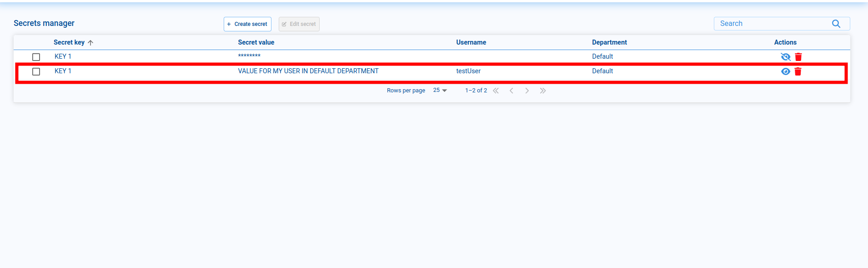868x268 pixels.
Task: Sort by Department column header
Action: point(609,42)
